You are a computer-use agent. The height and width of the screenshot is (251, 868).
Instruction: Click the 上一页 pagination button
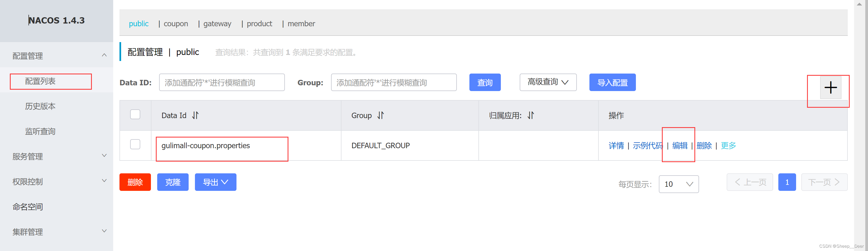coord(750,182)
